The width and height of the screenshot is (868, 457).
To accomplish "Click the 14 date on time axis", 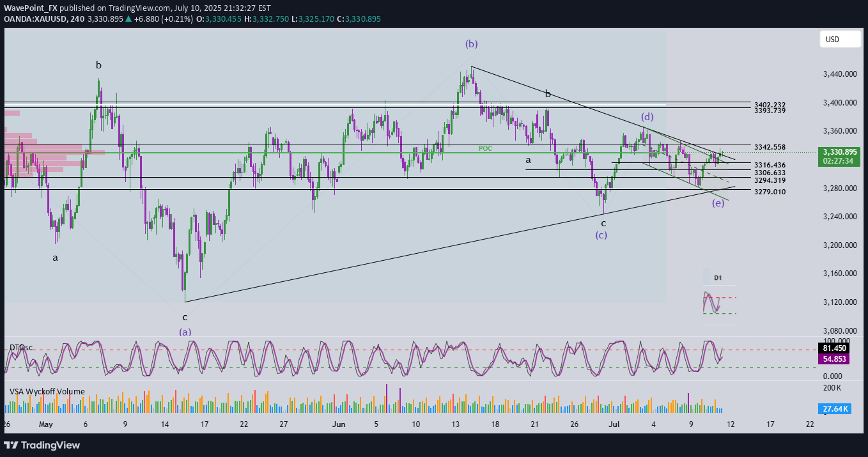I will 165,424.
